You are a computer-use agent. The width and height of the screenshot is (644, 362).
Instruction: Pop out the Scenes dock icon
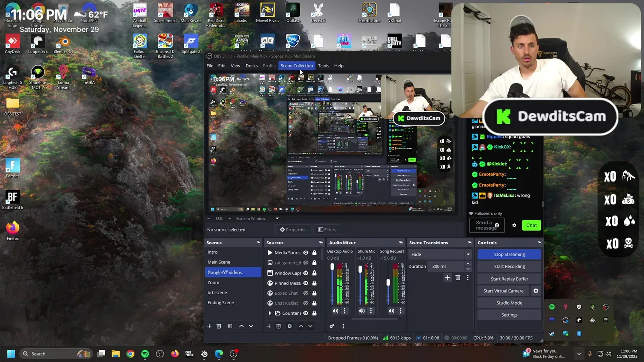click(x=258, y=243)
